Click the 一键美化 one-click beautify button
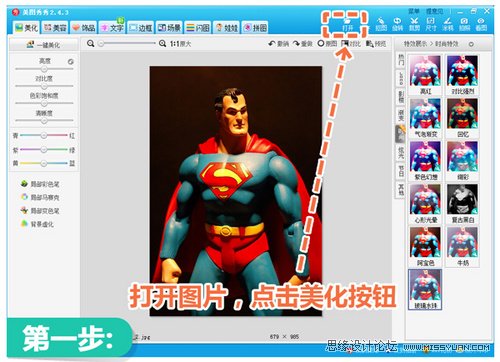The height and width of the screenshot is (362, 500). [44, 45]
